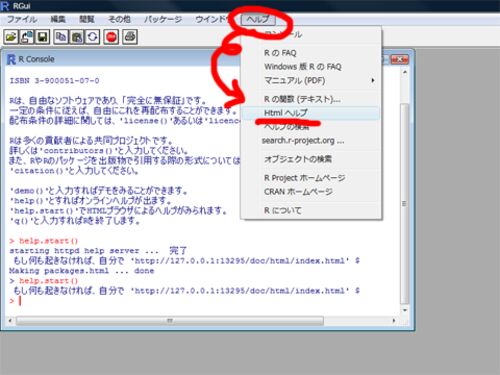Close the R Console window

click(x=400, y=60)
